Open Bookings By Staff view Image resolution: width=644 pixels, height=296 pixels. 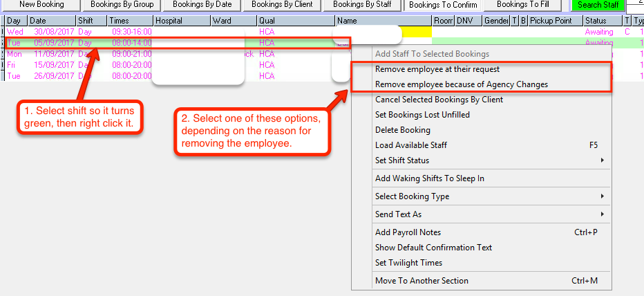(362, 5)
